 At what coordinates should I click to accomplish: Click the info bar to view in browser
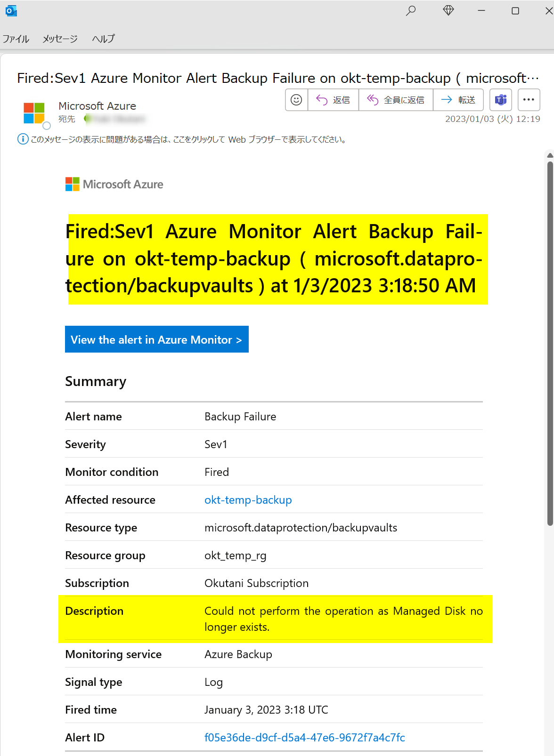pyautogui.click(x=188, y=139)
